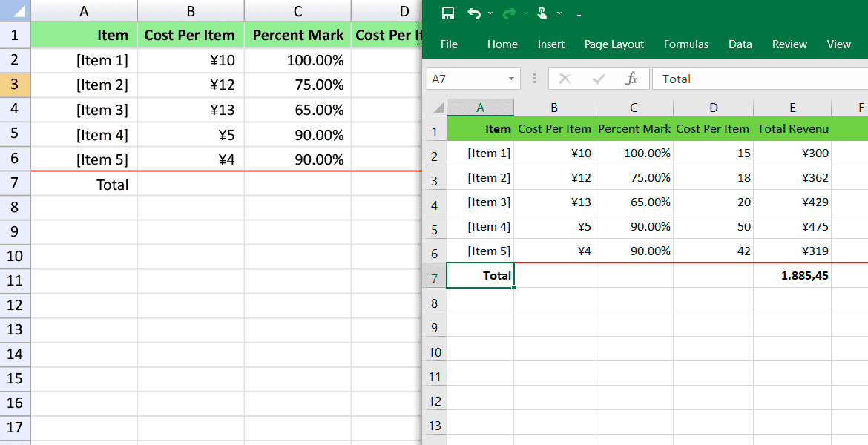Select row 12 header in left spreadsheet
Image resolution: width=868 pixels, height=445 pixels.
pos(15,305)
